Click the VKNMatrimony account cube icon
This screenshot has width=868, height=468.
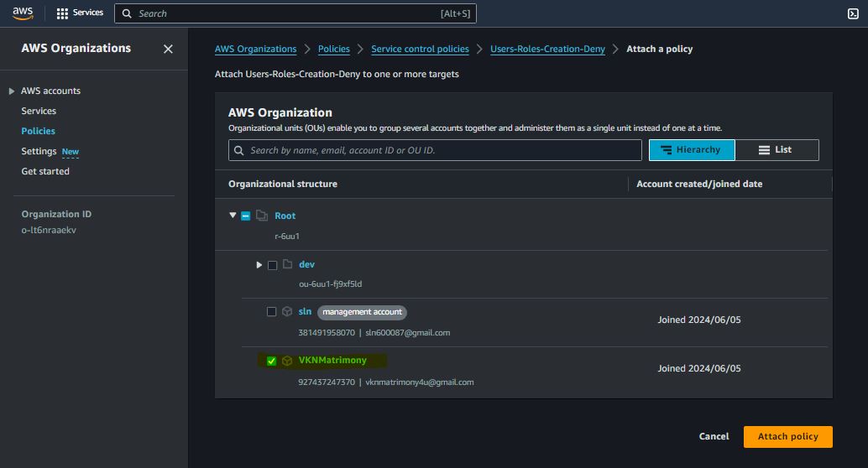point(287,361)
